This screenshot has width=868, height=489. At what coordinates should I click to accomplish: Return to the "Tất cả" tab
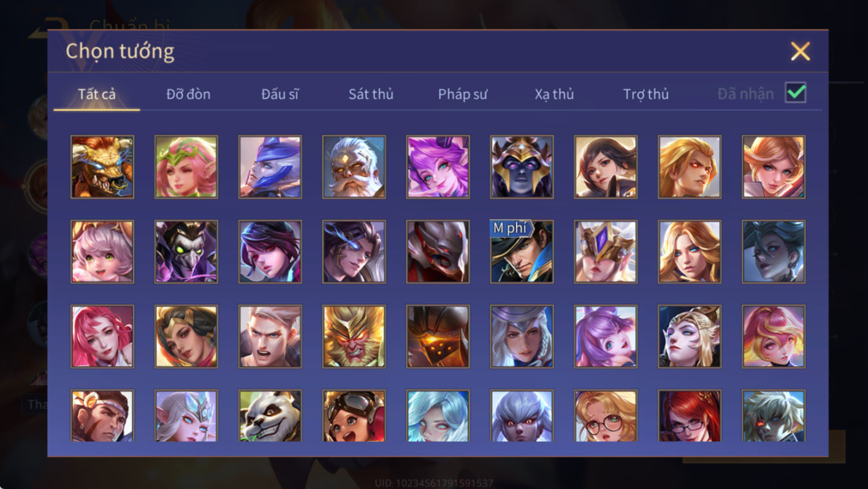[x=97, y=94]
